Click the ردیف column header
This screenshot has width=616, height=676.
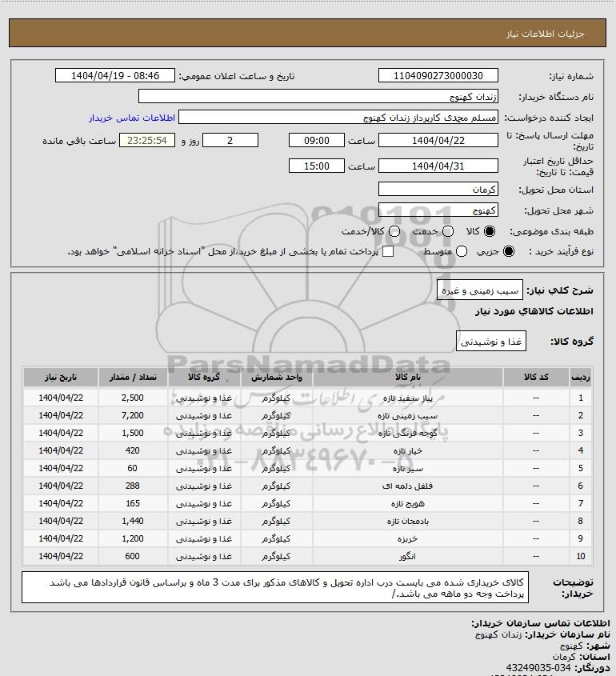pyautogui.click(x=581, y=378)
